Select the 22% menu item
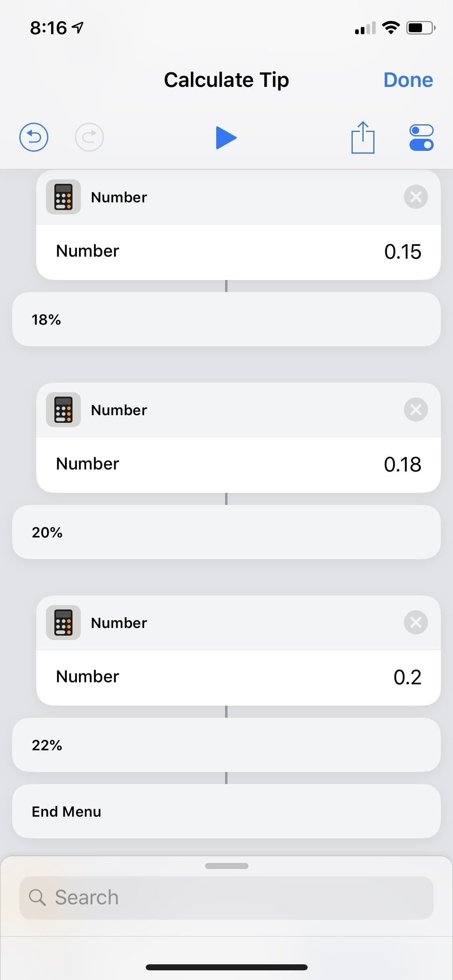Image resolution: width=453 pixels, height=980 pixels. click(226, 745)
